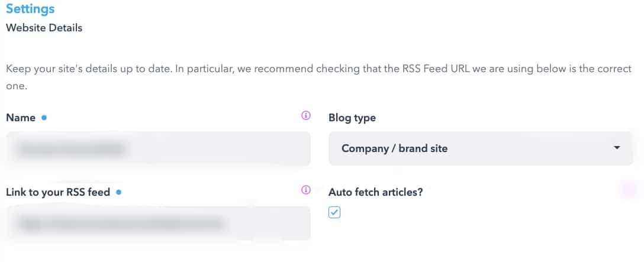Toggle the Auto fetch articles checkbox
Viewport: 644px width, 262px height.
334,212
